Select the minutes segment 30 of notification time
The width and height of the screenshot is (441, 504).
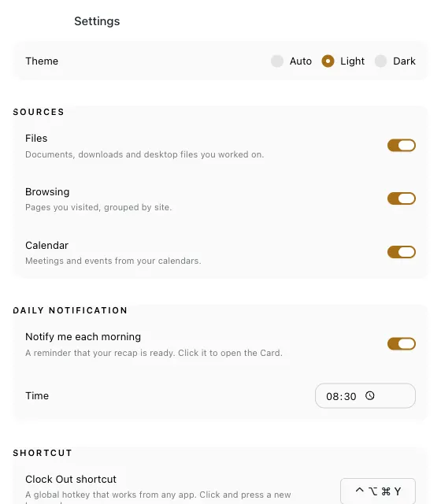[x=350, y=396]
